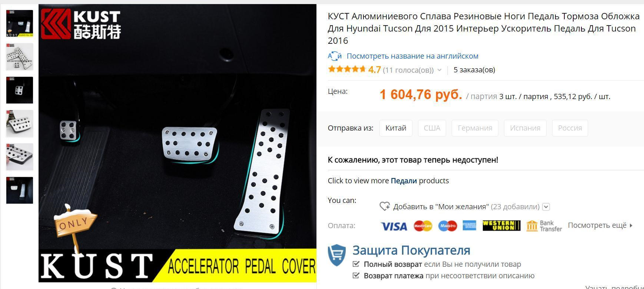Click the heart wishlist icon
The image size is (644, 289).
[385, 206]
